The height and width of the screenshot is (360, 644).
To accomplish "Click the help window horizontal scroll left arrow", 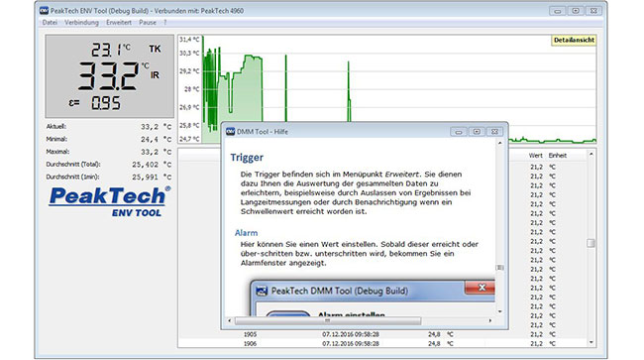I will coord(230,320).
